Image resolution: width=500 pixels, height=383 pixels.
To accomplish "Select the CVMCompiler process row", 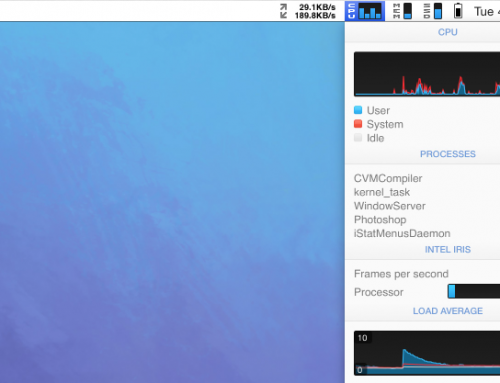I will point(422,178).
